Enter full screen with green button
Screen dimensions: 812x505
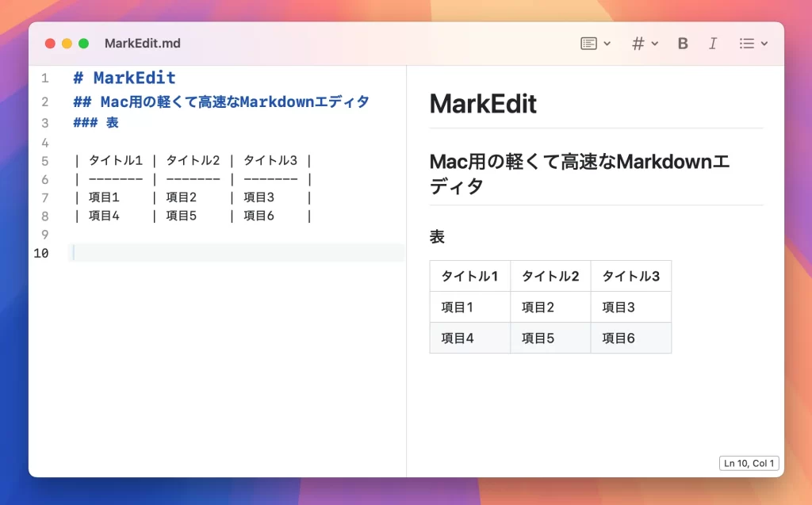[x=83, y=44]
